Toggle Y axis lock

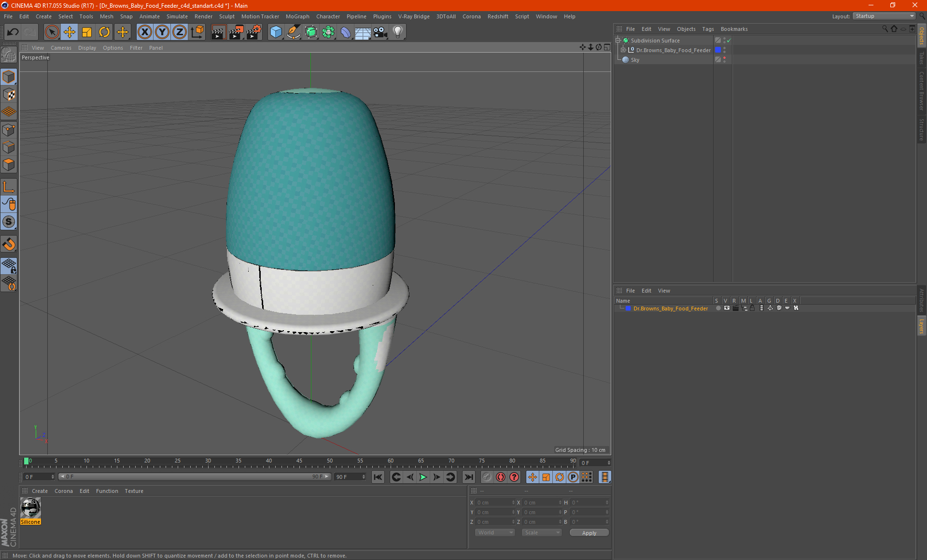pyautogui.click(x=162, y=32)
